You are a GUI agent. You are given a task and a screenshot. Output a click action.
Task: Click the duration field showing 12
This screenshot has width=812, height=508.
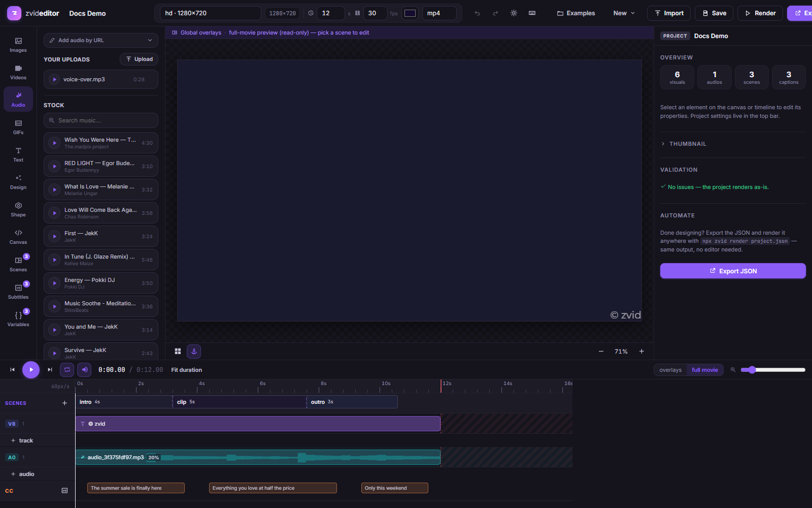click(331, 13)
